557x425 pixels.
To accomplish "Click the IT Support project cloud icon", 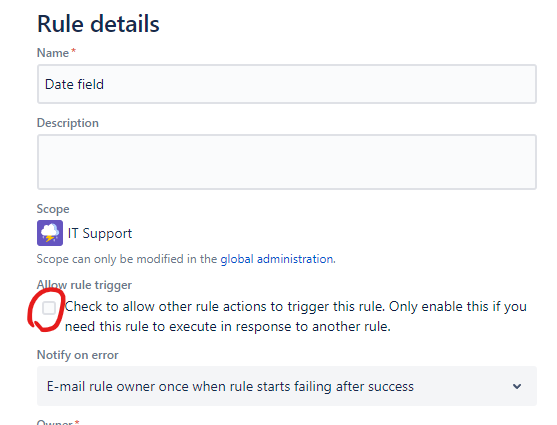I will tap(50, 233).
